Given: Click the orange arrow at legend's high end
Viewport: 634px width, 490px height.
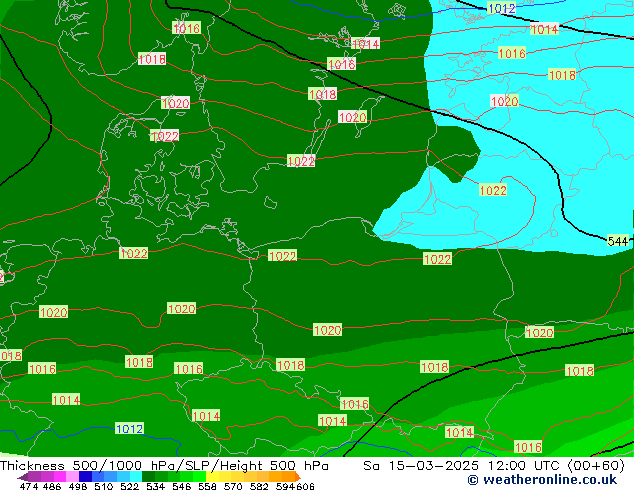Looking at the screenshot, I should [297, 476].
